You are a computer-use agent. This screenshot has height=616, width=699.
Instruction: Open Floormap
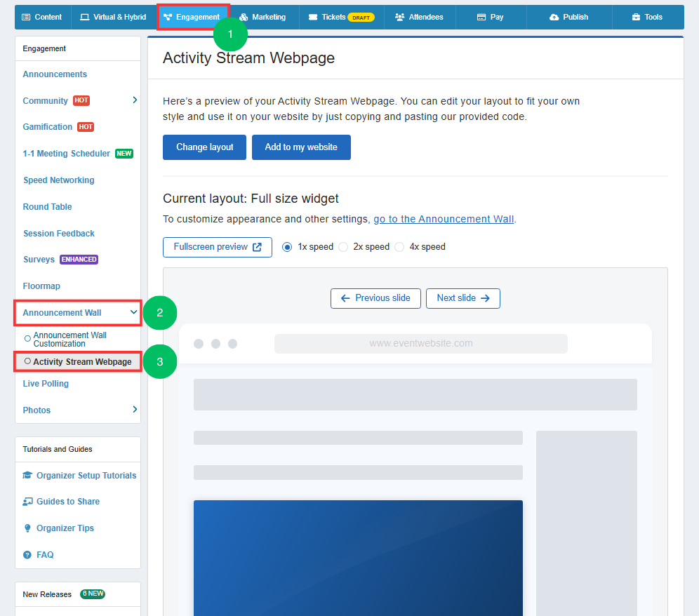41,286
